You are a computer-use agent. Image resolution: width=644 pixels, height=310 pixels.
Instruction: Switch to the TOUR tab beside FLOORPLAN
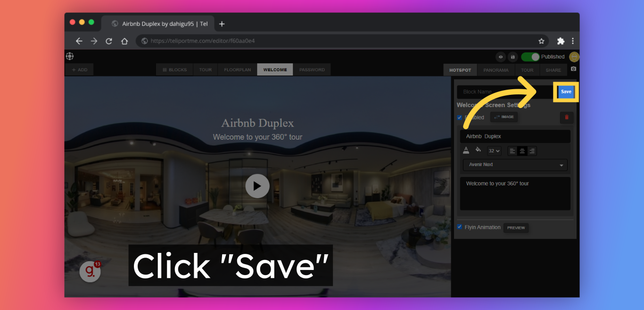tap(205, 70)
